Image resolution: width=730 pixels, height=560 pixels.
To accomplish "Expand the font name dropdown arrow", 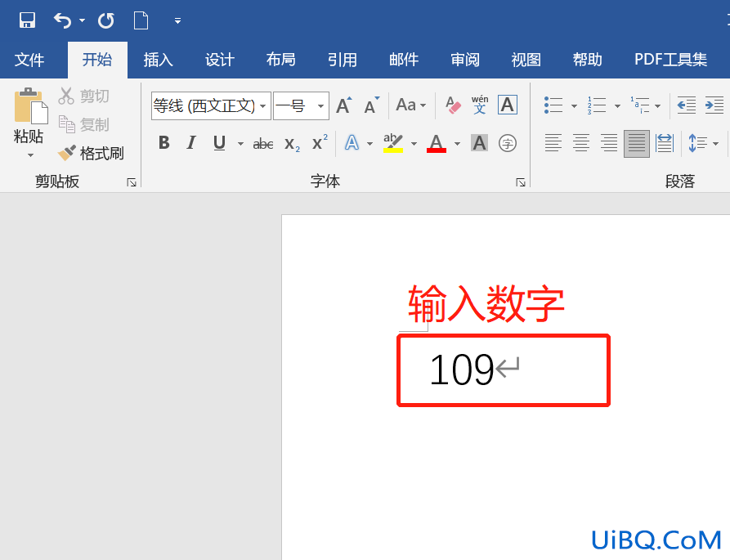I will pos(263,106).
